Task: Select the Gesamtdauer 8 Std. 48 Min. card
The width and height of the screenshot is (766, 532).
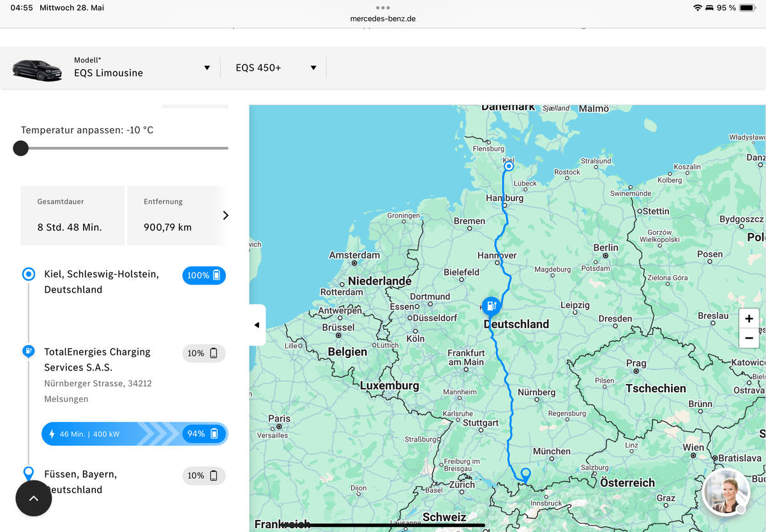Action: pyautogui.click(x=73, y=216)
